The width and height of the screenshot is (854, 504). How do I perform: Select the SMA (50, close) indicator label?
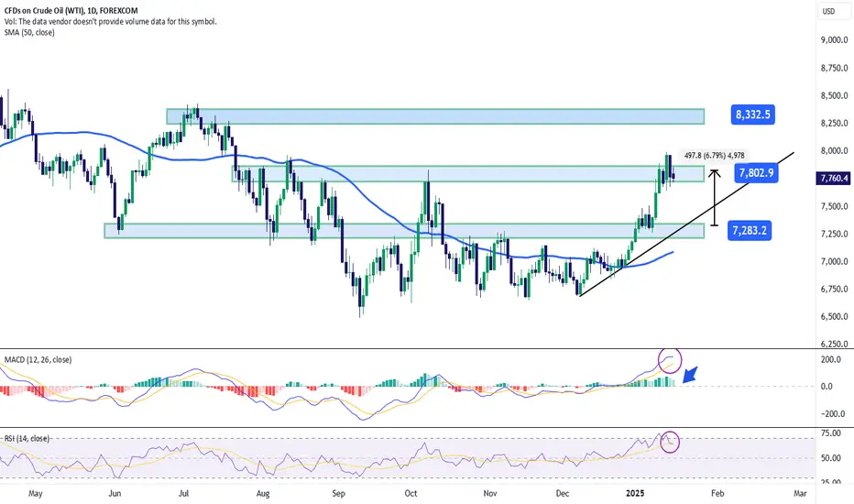coord(29,33)
